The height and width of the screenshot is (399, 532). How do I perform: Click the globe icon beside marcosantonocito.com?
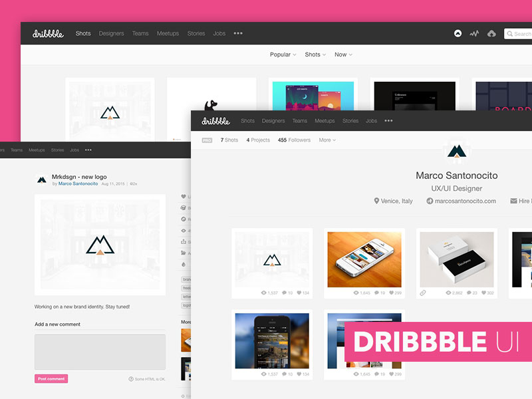click(430, 201)
